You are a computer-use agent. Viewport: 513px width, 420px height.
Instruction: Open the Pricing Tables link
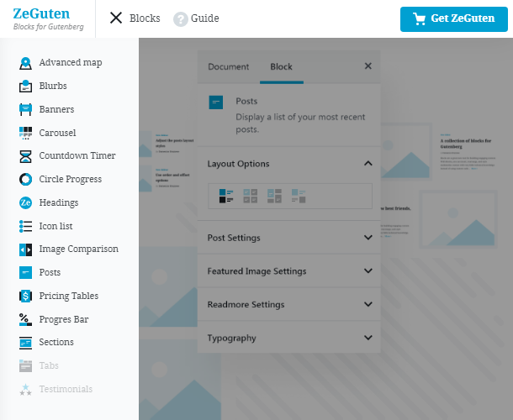point(69,296)
